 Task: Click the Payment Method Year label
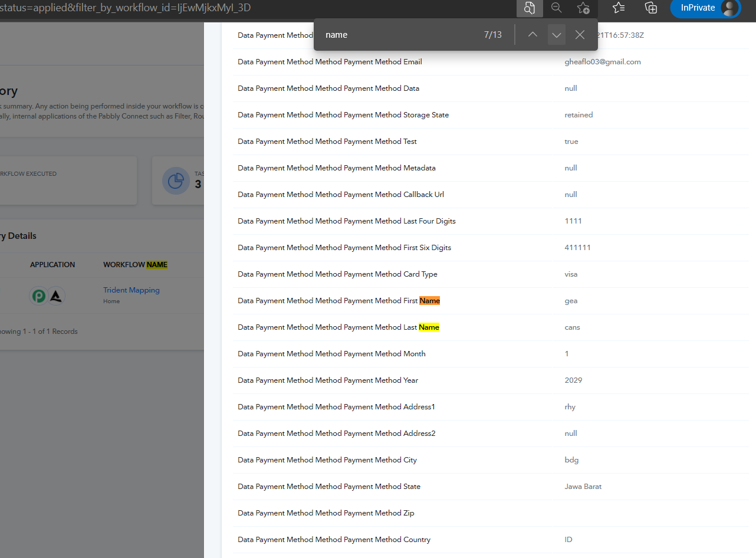click(x=328, y=380)
